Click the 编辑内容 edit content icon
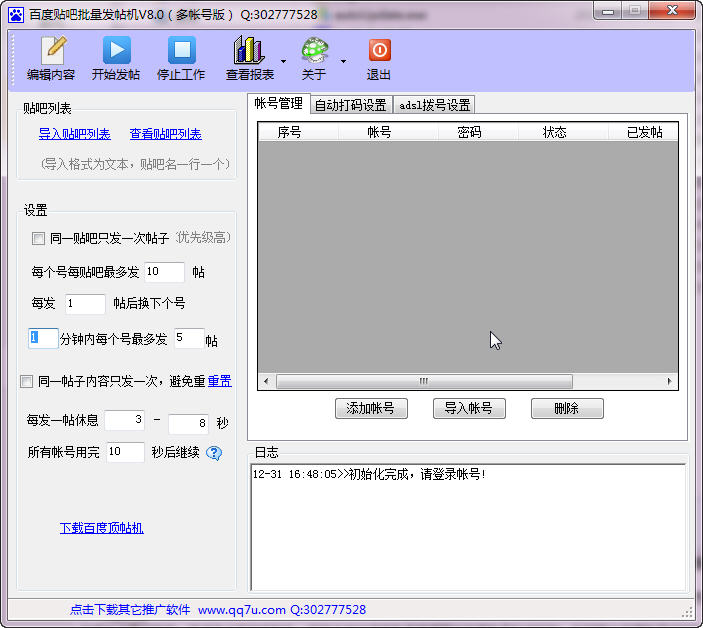The height and width of the screenshot is (628, 703). tap(50, 51)
